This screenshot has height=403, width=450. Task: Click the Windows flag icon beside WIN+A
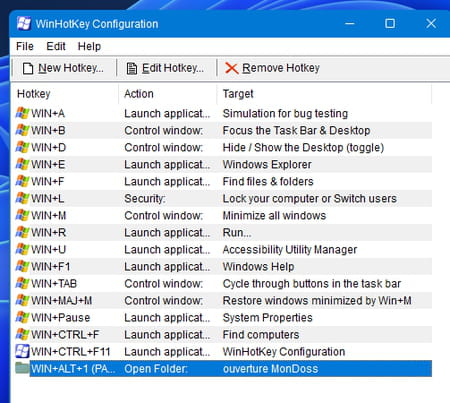pos(22,113)
